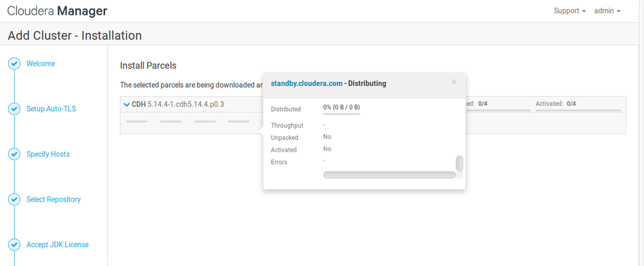The width and height of the screenshot is (644, 266).
Task: Go to the Setup Auto-TLS step
Action: pyautogui.click(x=51, y=109)
